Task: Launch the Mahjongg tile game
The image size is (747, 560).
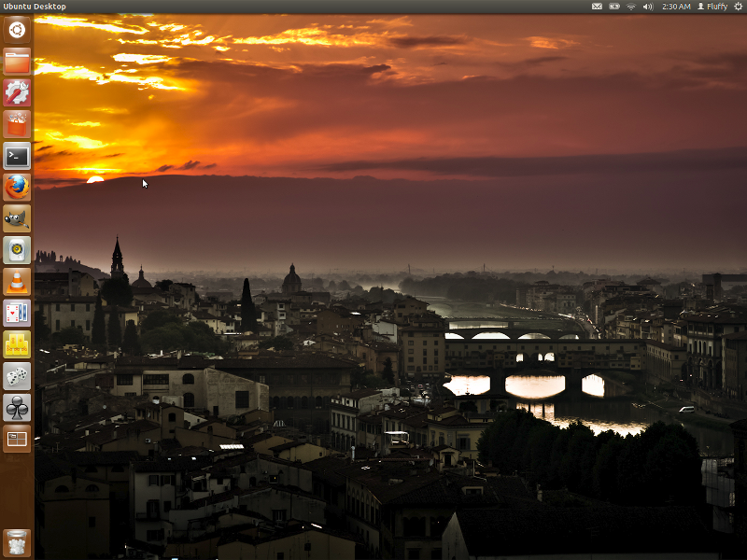Action: pyautogui.click(x=16, y=343)
